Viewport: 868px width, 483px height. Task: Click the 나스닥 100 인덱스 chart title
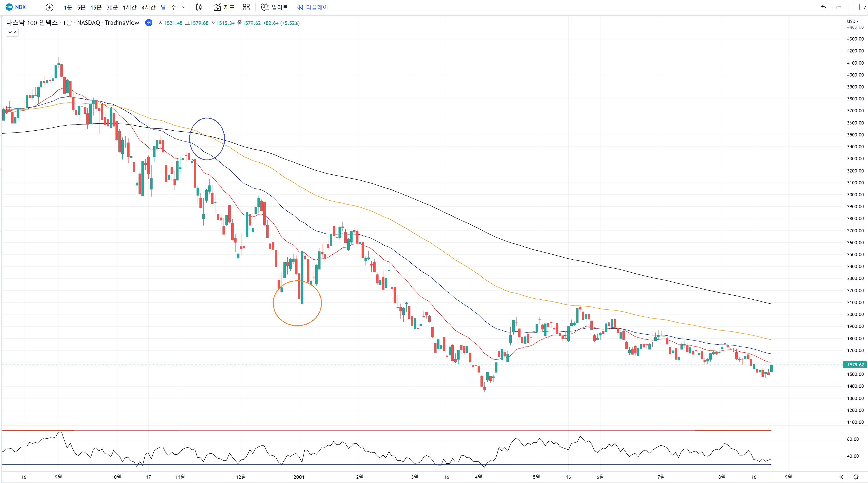(x=32, y=23)
